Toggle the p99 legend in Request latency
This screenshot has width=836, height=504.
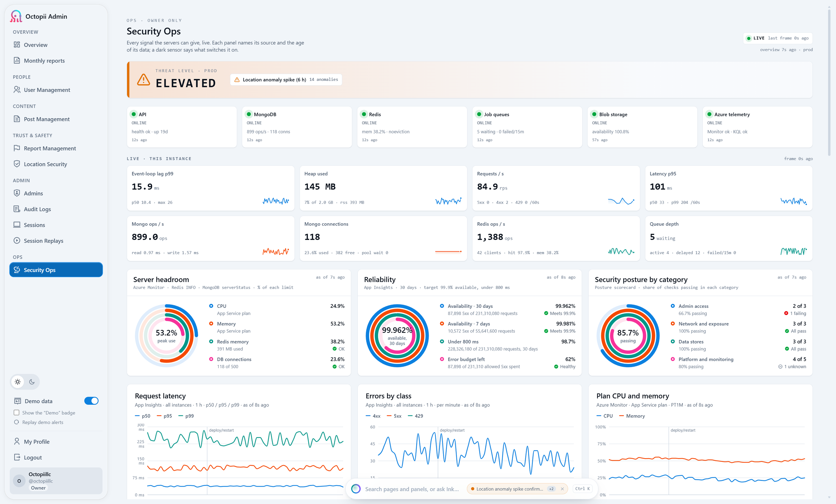click(186, 416)
